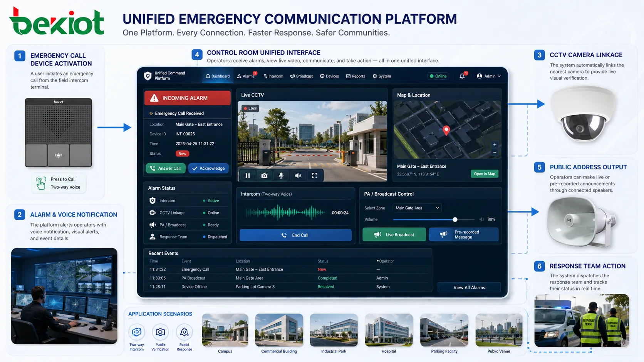Go to the Devices tab
Image resolution: width=644 pixels, height=362 pixels.
pos(330,76)
